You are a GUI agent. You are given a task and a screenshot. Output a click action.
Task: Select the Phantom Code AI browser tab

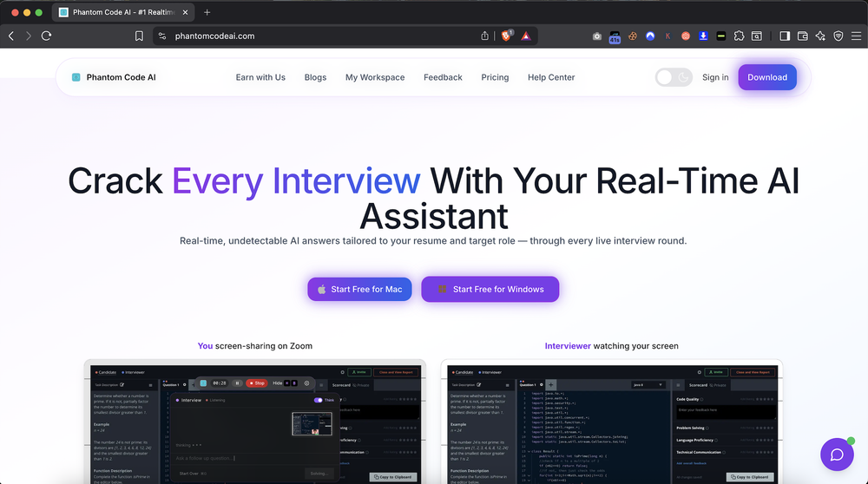point(123,12)
